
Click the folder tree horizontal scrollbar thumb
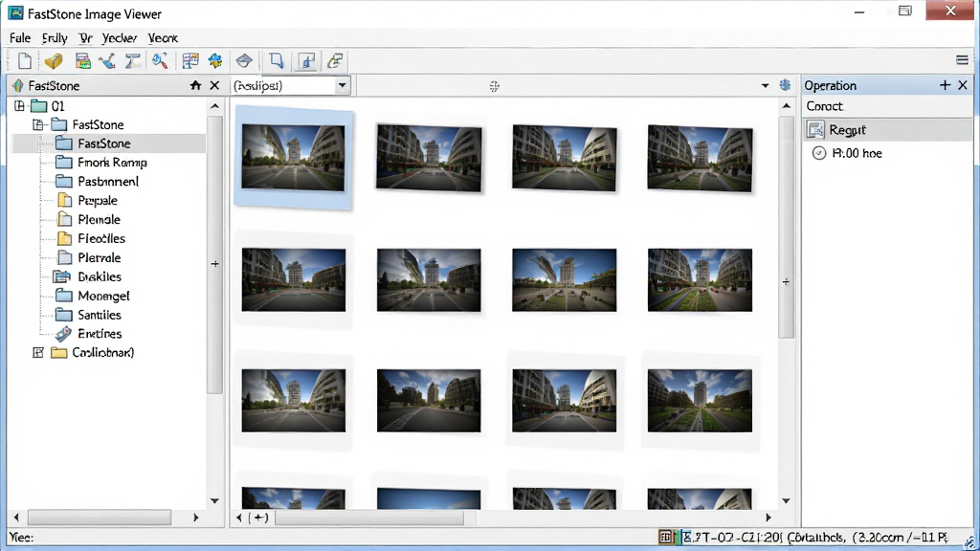[100, 518]
